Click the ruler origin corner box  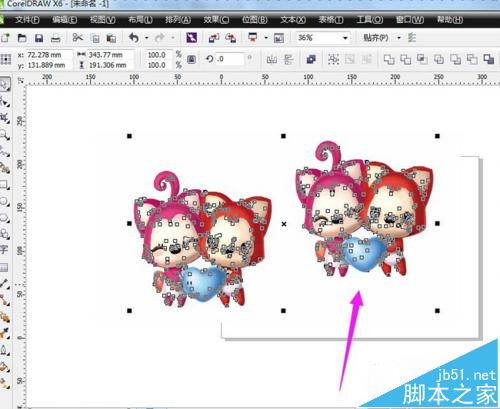(x=21, y=80)
